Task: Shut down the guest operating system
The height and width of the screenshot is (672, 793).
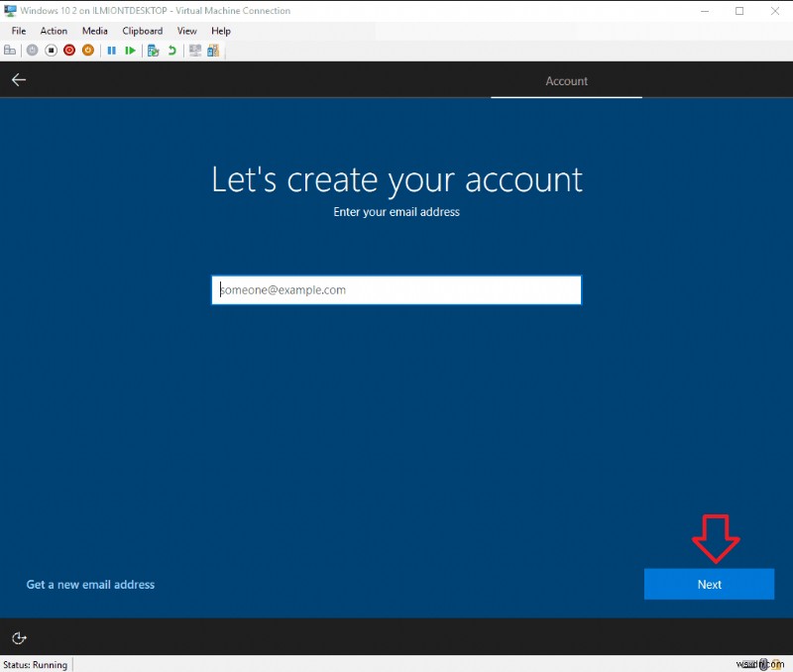Action: point(68,51)
